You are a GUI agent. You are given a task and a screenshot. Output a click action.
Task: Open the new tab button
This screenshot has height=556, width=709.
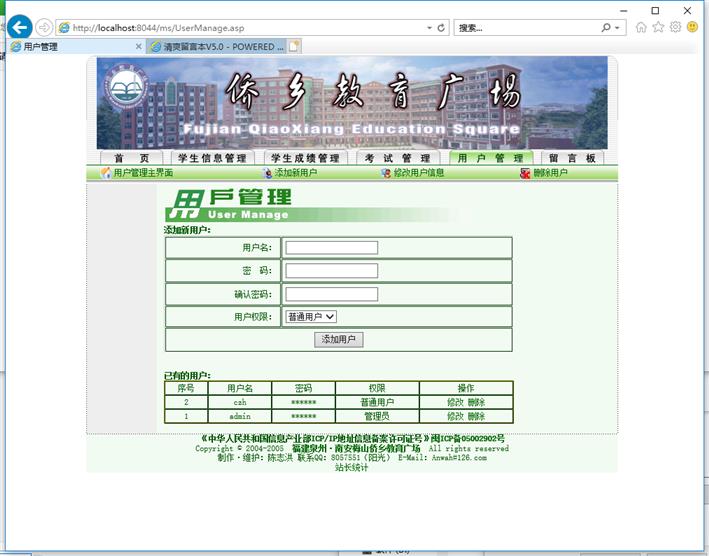294,46
